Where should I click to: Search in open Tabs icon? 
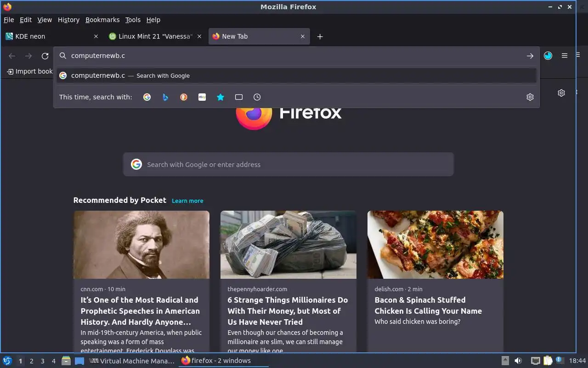(x=239, y=97)
